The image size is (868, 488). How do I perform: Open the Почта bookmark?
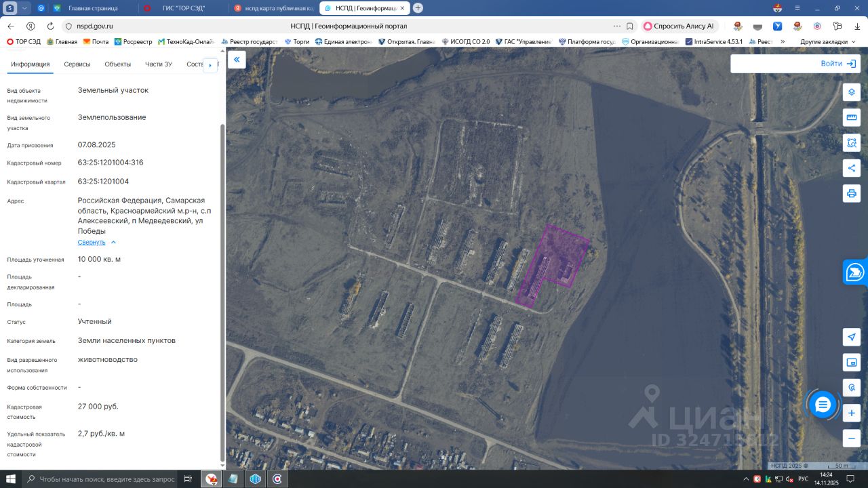point(96,41)
